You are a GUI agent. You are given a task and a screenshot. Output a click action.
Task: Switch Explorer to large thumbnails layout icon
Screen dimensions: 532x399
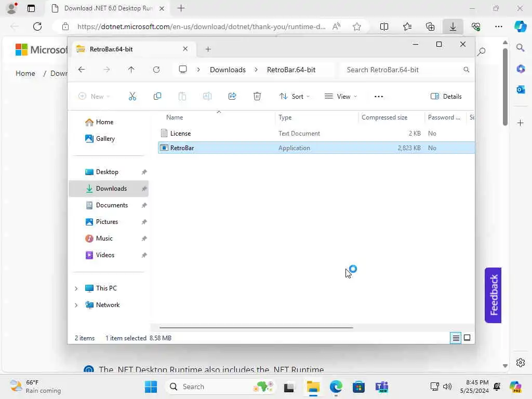(467, 338)
